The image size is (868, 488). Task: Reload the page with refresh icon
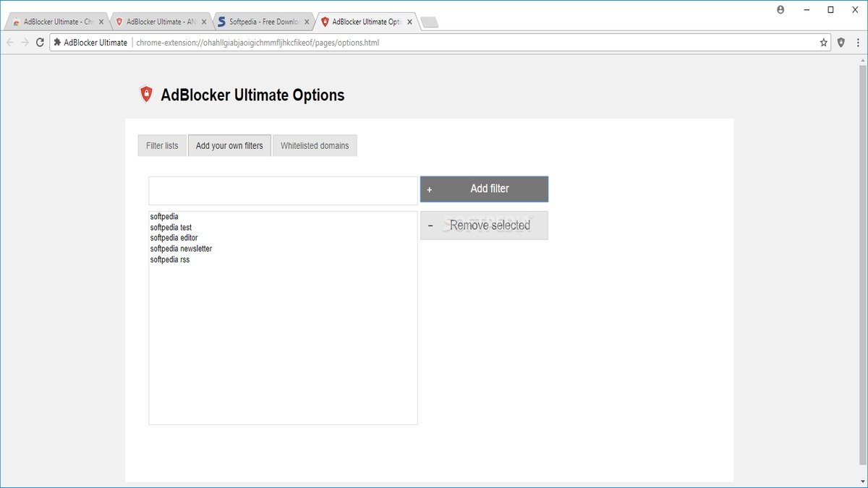41,43
